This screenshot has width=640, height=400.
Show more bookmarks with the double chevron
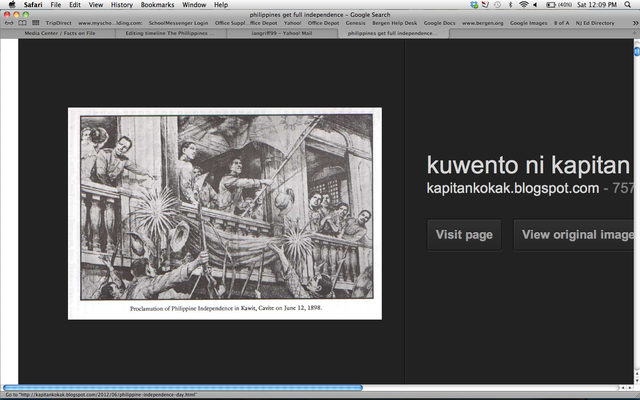pos(635,23)
